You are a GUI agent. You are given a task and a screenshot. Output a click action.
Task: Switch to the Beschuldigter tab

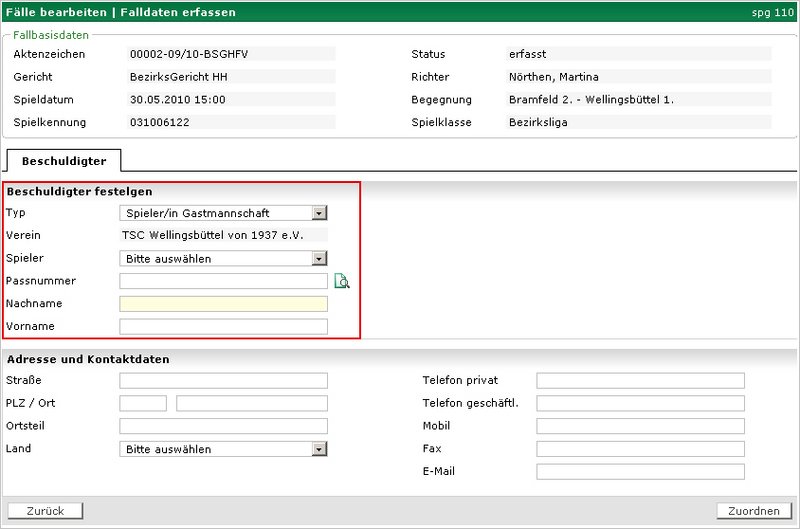[64, 160]
